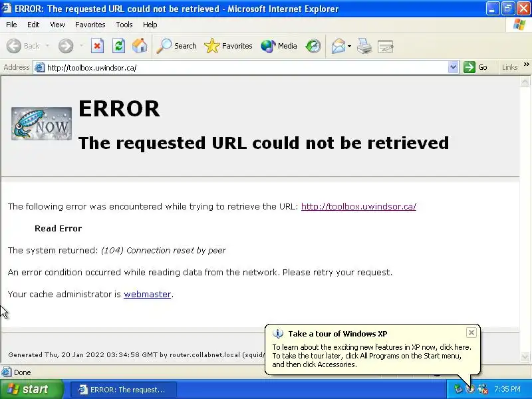
Task: Click the Done status bar icon
Action: tap(6, 372)
